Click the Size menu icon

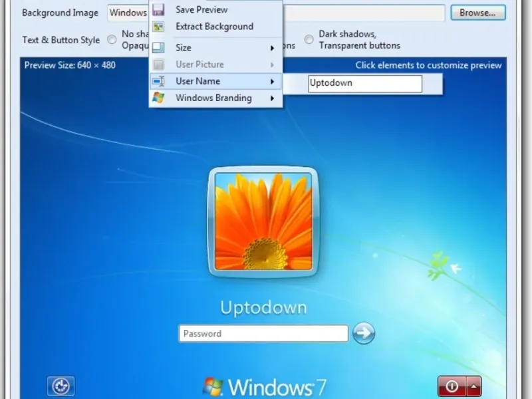[158, 47]
